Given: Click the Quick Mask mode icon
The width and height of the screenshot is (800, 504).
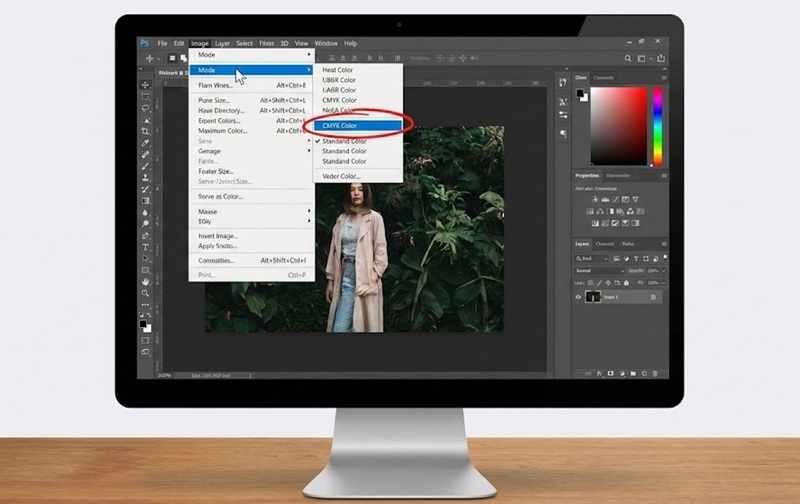Looking at the screenshot, I should tap(145, 340).
